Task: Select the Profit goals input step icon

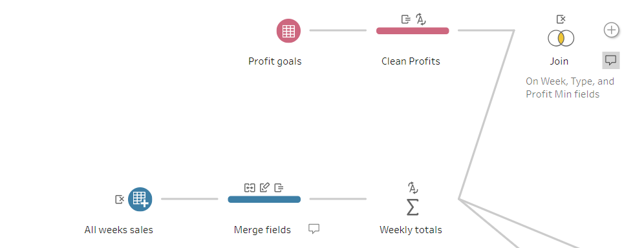Action: point(288,31)
